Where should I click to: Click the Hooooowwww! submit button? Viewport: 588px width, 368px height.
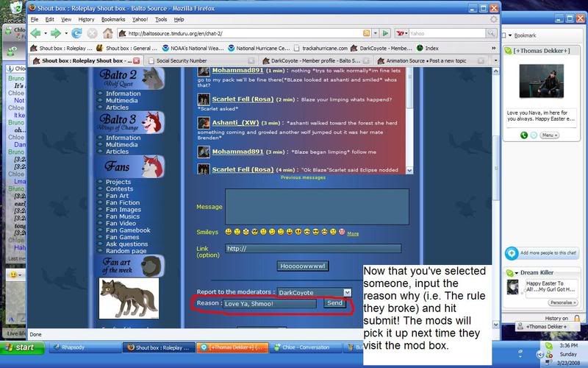pos(303,266)
